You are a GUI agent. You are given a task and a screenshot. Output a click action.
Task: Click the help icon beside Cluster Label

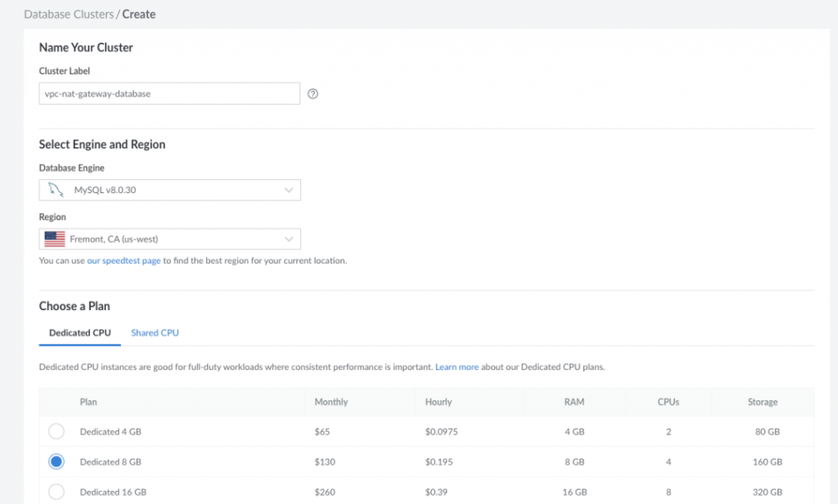(x=313, y=94)
